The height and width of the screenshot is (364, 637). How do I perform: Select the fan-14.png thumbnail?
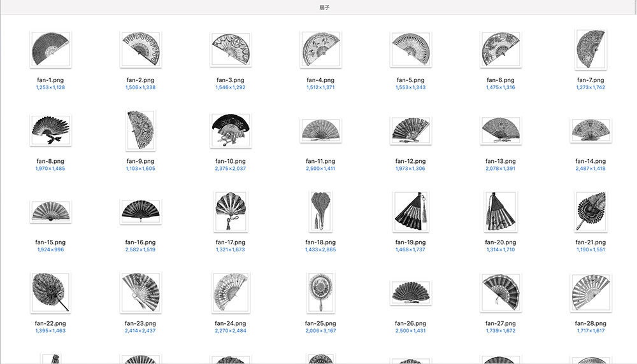[x=590, y=130]
